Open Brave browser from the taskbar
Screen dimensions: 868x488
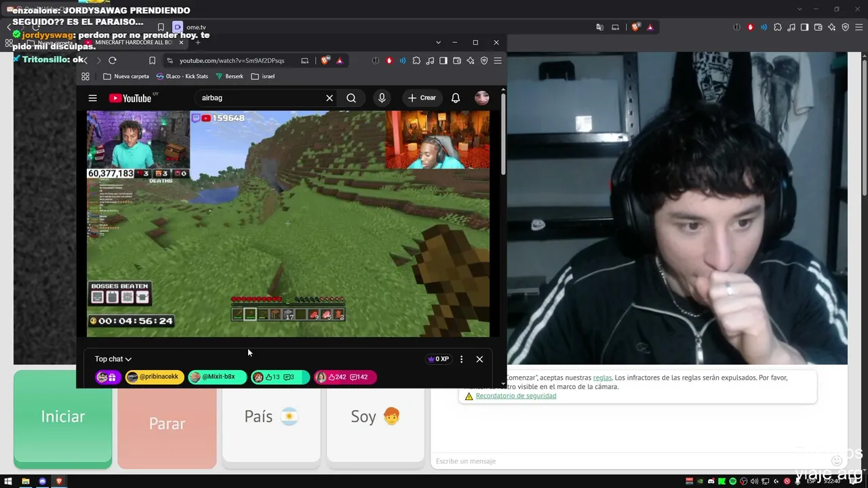pos(59,481)
